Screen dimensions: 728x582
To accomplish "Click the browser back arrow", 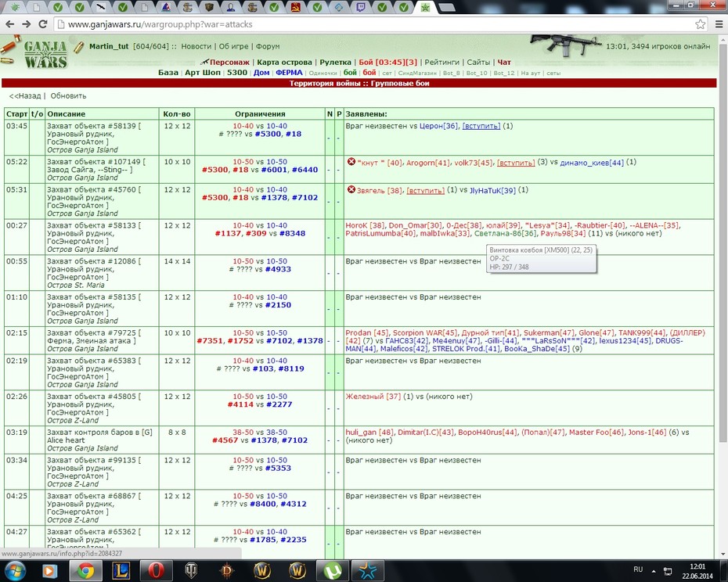I will [x=10, y=24].
